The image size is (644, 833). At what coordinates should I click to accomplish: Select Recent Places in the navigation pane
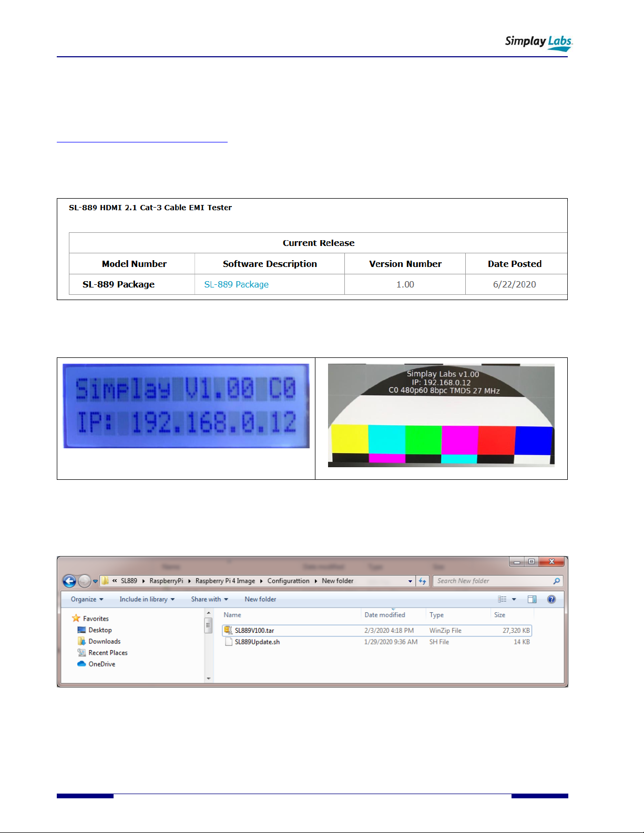[108, 653]
